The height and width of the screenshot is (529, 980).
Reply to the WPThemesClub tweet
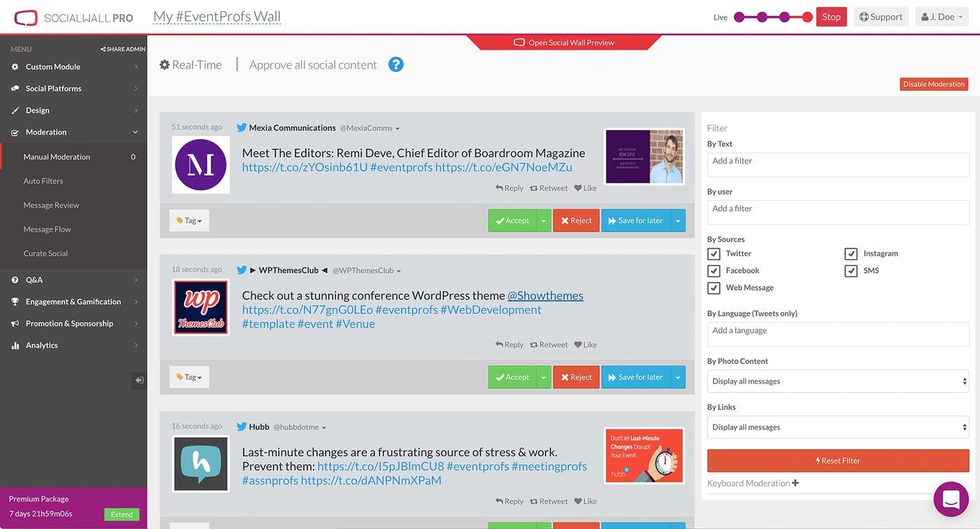point(510,344)
